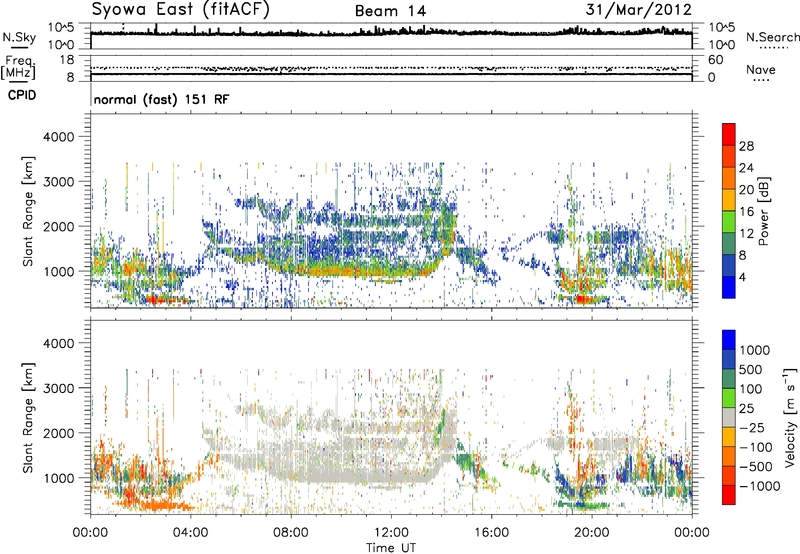Click the date '31/Mar/2012'

click(x=638, y=9)
